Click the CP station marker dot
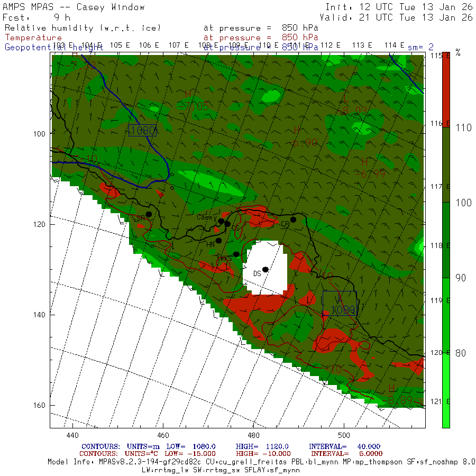The image size is (476, 476). tap(293, 219)
